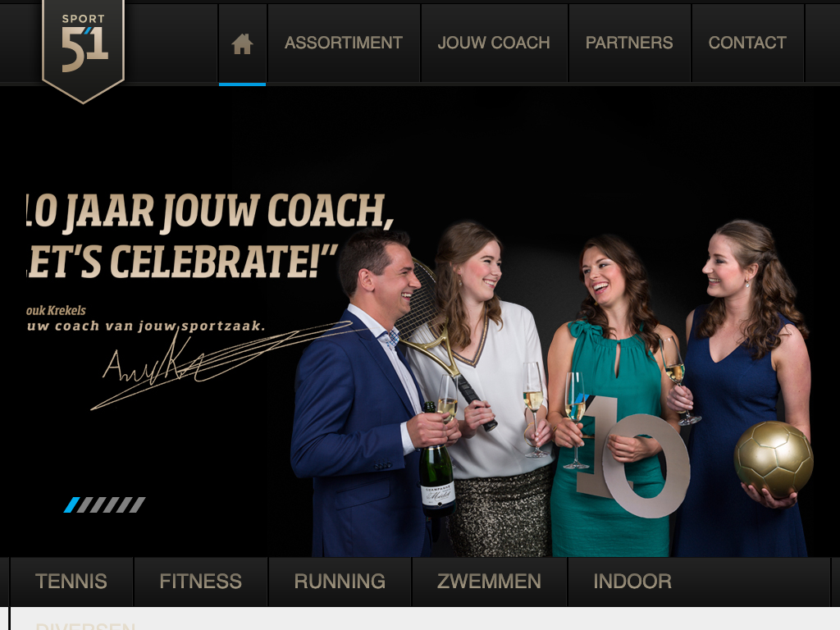Switch to the Fitness category tab
This screenshot has width=840, height=630.
coord(200,582)
